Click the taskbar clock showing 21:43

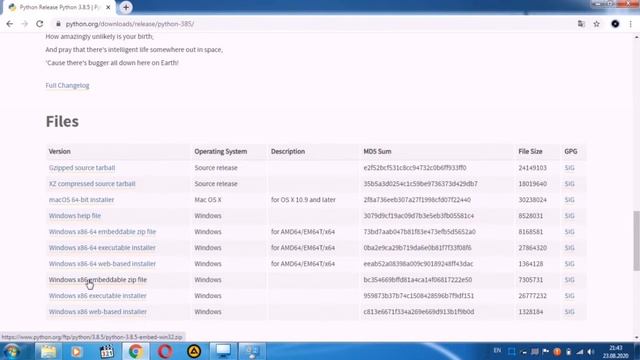point(616,351)
